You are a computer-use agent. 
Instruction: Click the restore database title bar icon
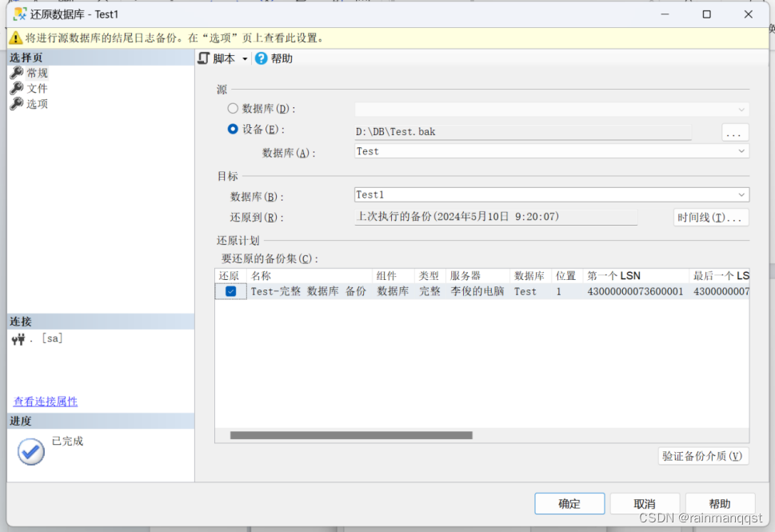pyautogui.click(x=19, y=14)
